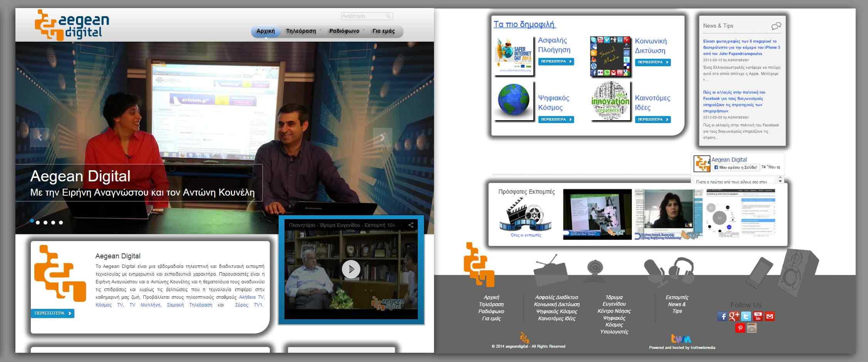Advance the slideshow with the right arrow
The width and height of the screenshot is (868, 362).
(382, 137)
